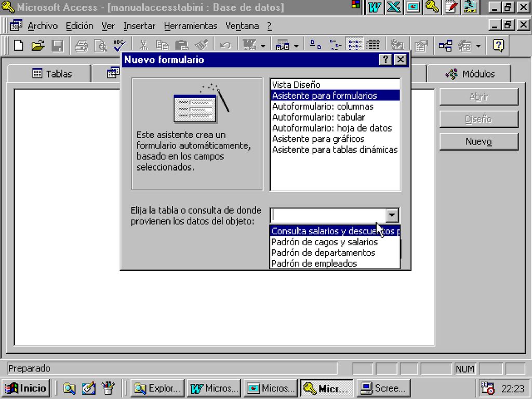Switch to List view in the toolbar
The width and height of the screenshot is (532, 399).
(354, 45)
